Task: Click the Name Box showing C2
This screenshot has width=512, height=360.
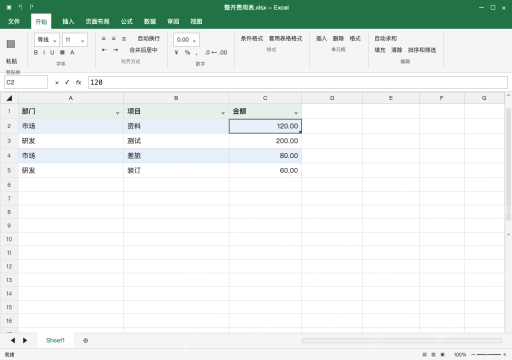Action: tap(26, 82)
